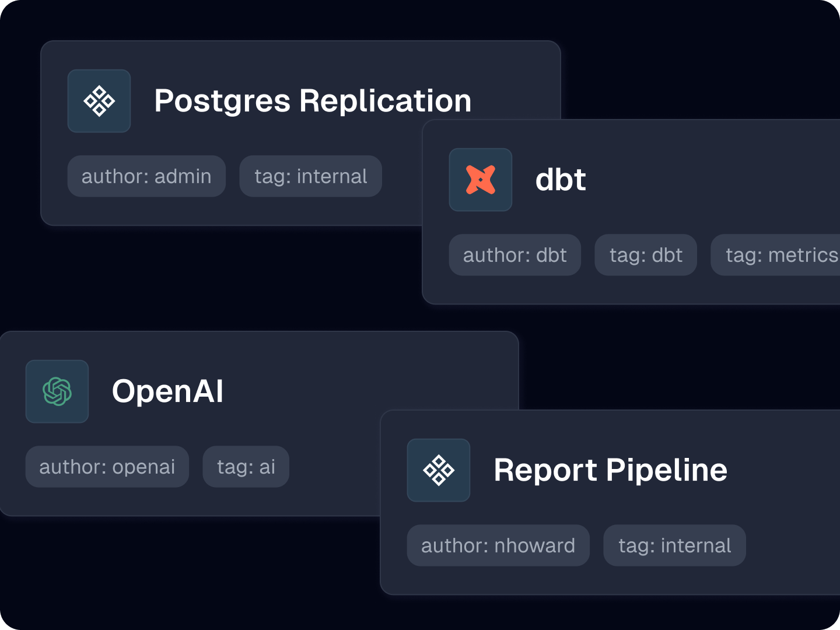Select the "author: nhoward" tag
Image resolution: width=840 pixels, height=630 pixels.
[x=498, y=545]
